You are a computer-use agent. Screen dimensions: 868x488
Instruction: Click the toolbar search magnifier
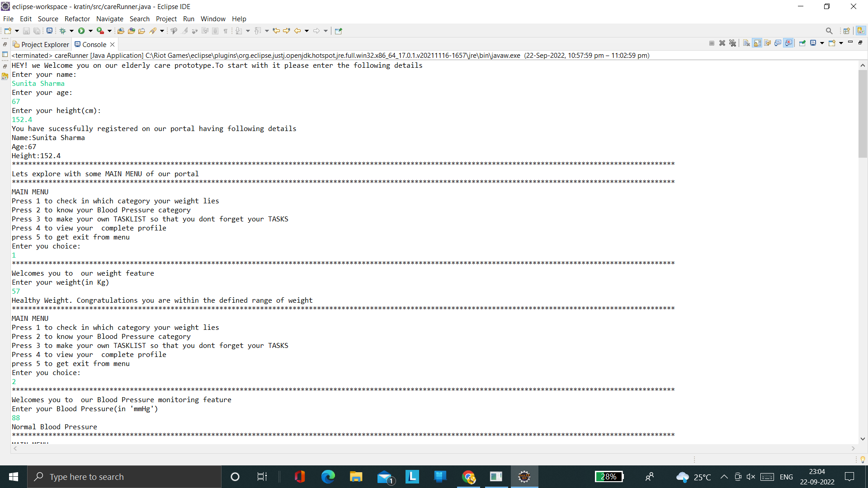tap(829, 31)
